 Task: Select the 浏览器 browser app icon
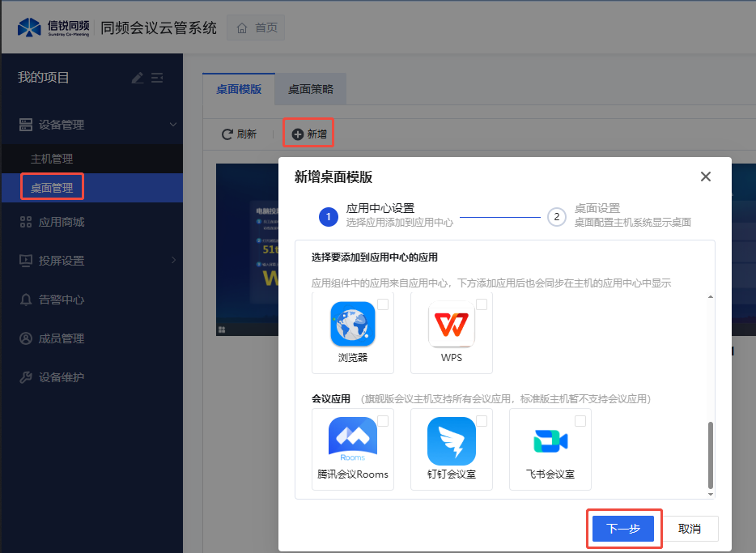[x=353, y=324]
